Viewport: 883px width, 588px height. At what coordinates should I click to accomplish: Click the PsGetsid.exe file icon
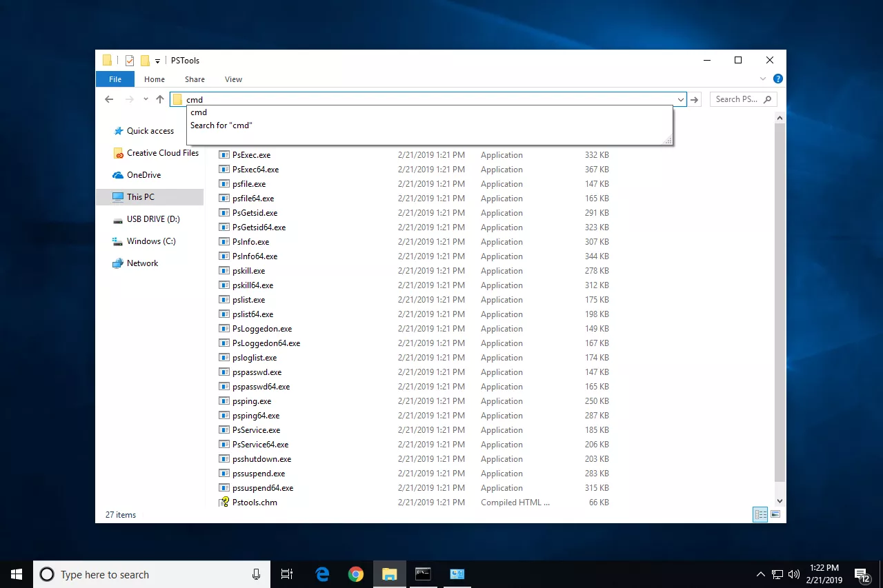[x=224, y=213]
